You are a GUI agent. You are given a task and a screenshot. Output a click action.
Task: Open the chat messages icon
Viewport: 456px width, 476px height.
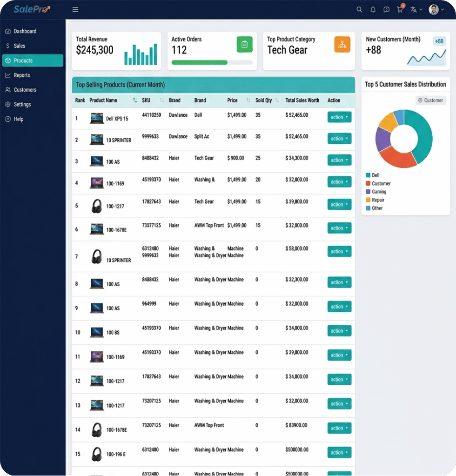coord(386,10)
